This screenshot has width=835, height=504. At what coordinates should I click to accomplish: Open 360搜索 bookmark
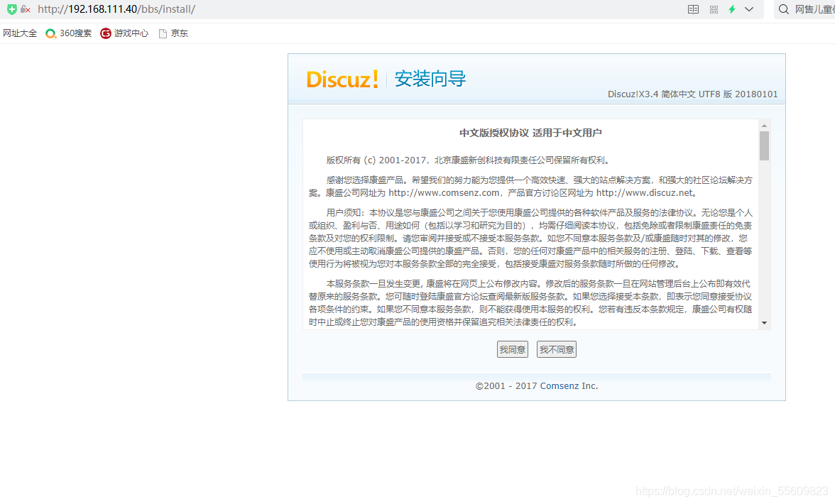pos(69,33)
